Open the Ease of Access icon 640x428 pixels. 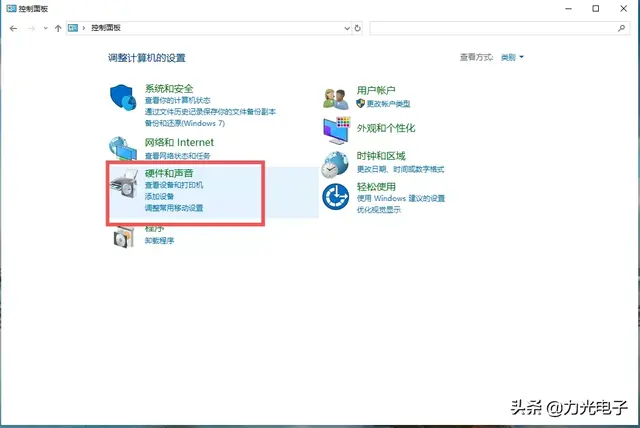click(x=336, y=197)
